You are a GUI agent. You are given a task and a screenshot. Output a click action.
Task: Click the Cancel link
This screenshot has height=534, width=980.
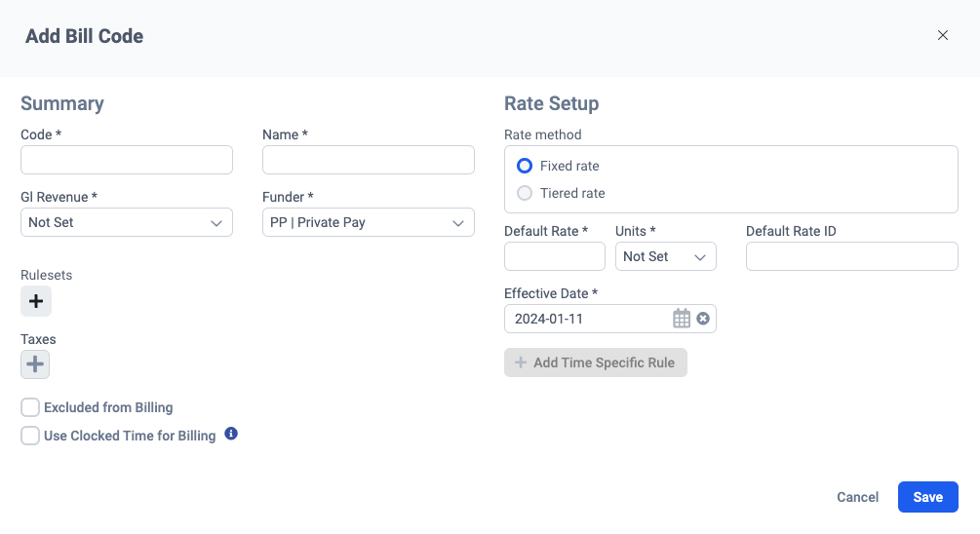point(858,497)
